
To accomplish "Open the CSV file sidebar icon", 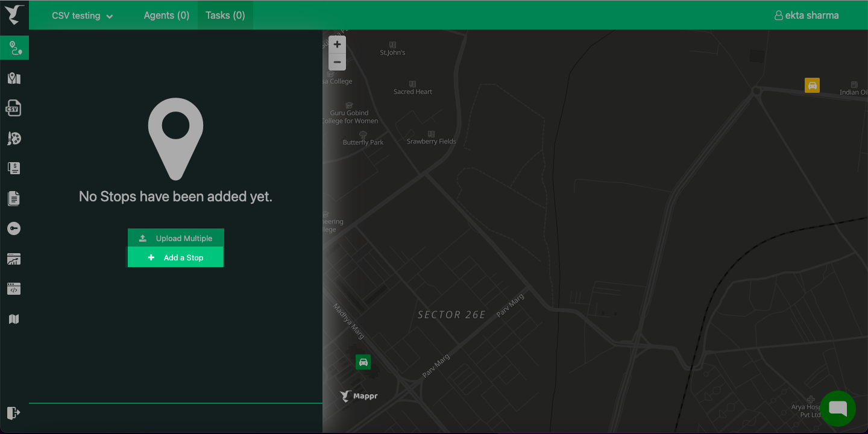I will (x=14, y=108).
